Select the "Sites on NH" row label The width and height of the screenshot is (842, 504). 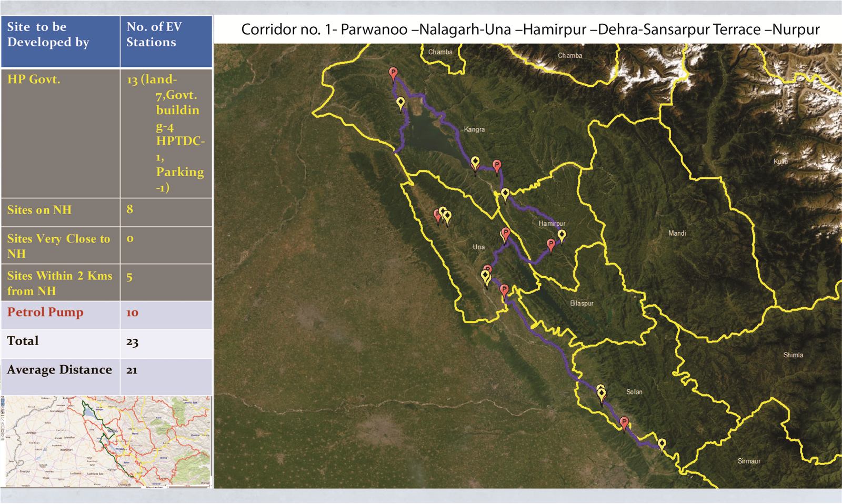point(39,210)
